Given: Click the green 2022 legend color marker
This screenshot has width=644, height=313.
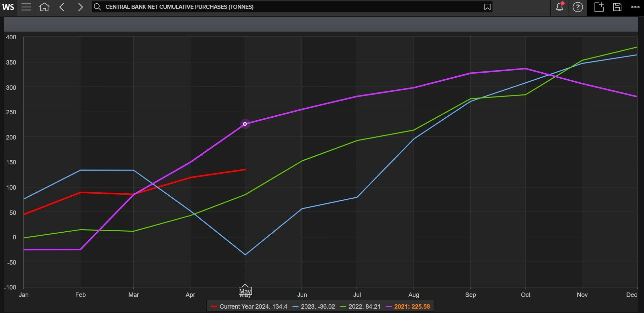Looking at the screenshot, I should [x=343, y=307].
